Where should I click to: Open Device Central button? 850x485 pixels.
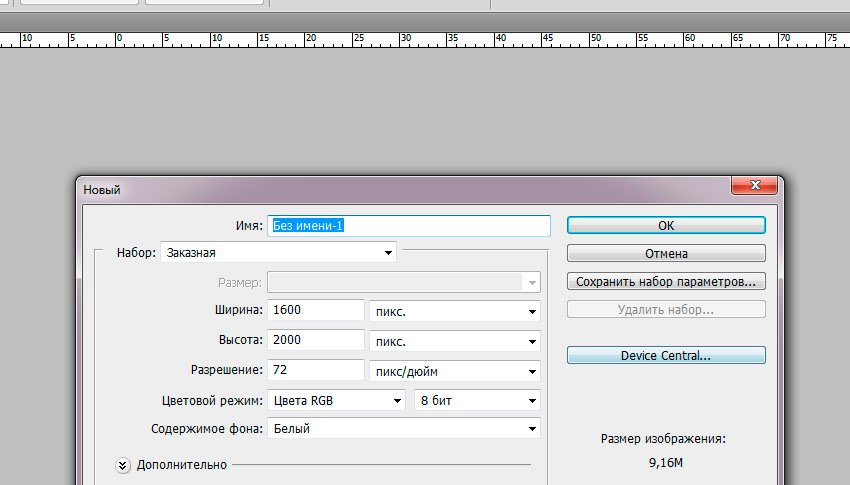pyautogui.click(x=666, y=355)
